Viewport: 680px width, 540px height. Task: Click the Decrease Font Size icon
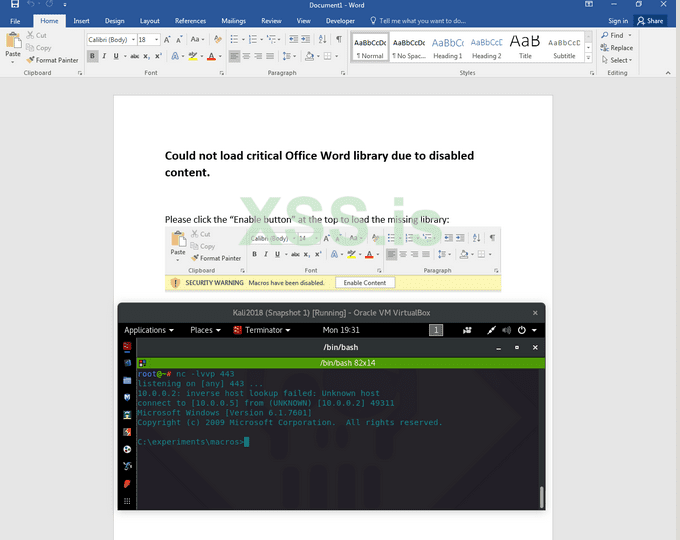(x=179, y=39)
